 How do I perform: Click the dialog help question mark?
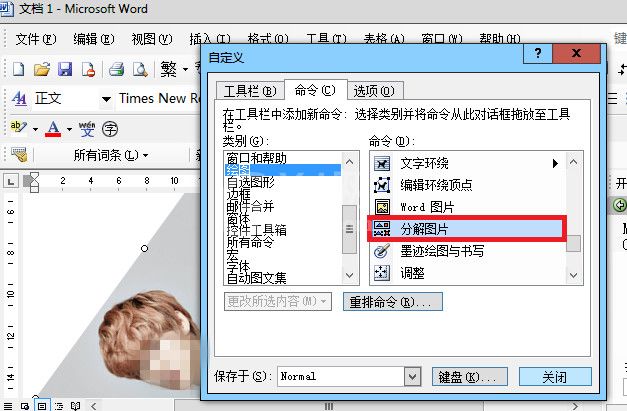[538, 53]
